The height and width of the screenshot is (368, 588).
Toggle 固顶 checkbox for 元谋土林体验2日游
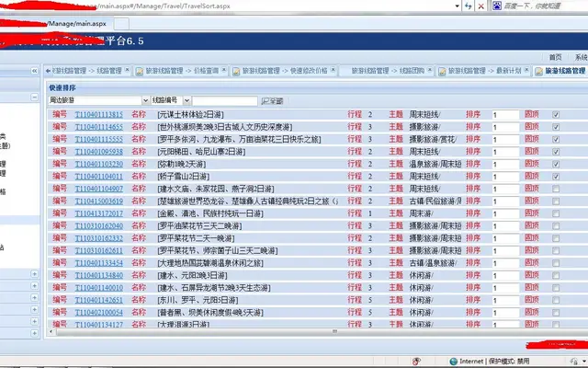(556, 115)
